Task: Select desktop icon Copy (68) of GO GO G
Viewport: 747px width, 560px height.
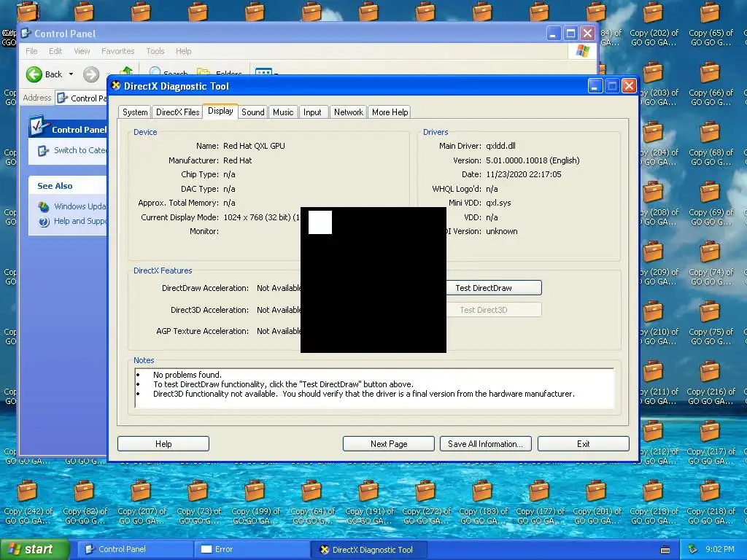Action: point(711,144)
